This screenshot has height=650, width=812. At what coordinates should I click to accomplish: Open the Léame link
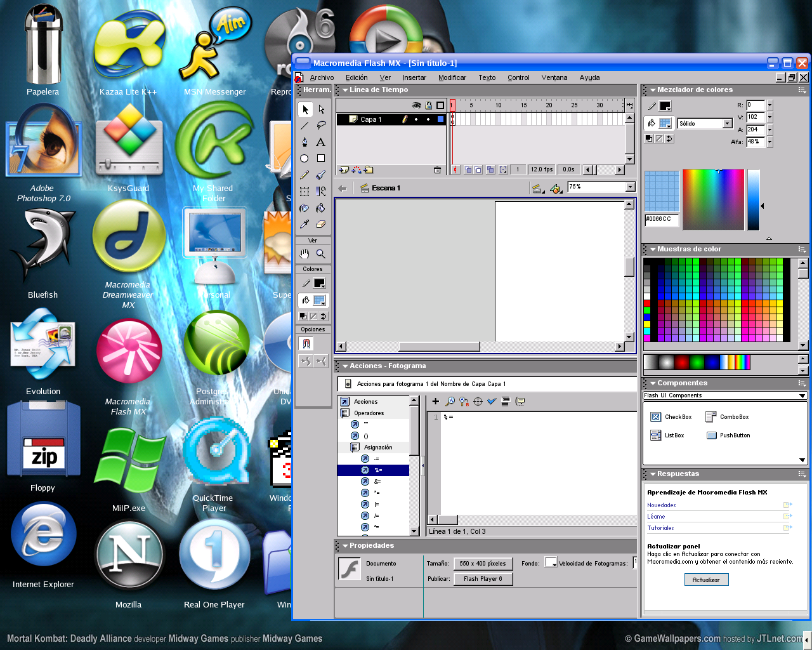pos(656,517)
